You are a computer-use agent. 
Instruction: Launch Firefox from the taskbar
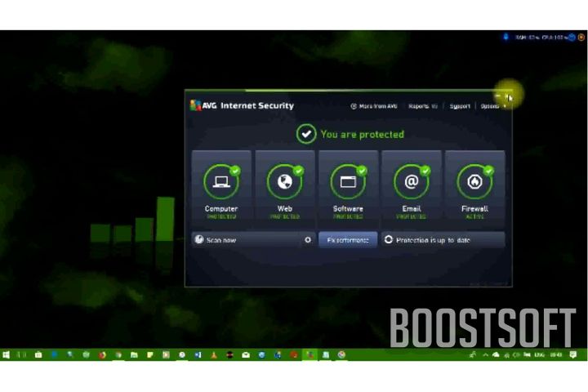pos(102,354)
